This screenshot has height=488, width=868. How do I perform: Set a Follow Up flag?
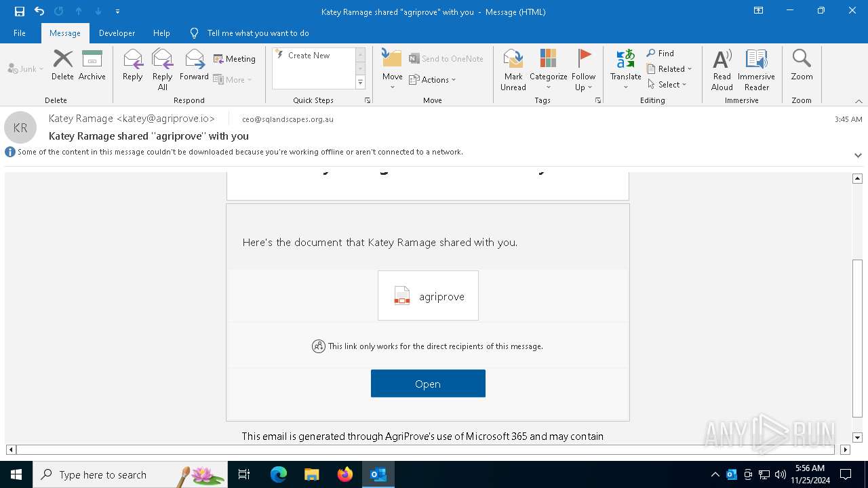583,69
